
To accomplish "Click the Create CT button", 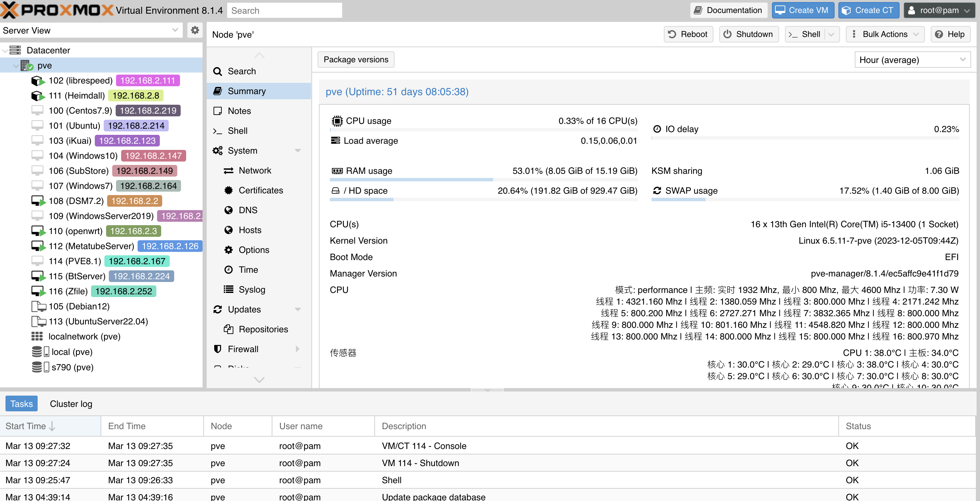I will click(x=868, y=10).
